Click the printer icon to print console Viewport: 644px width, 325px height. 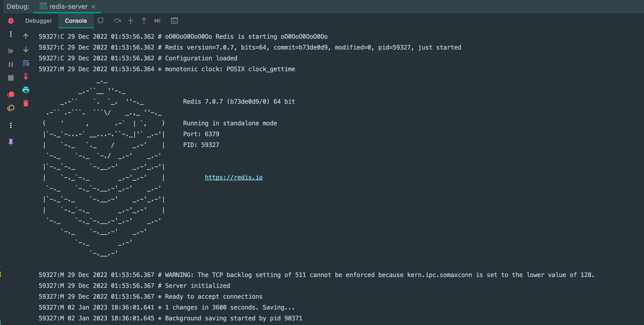click(x=26, y=90)
